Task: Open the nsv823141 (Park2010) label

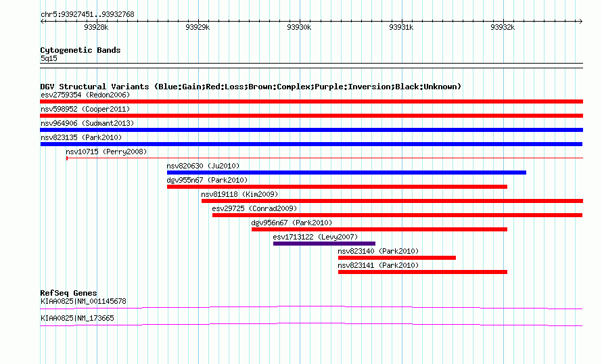Action: [378, 265]
